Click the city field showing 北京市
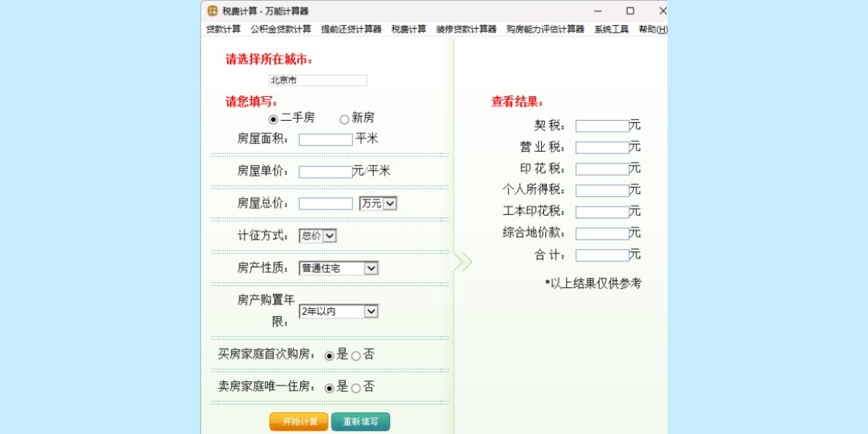The height and width of the screenshot is (434, 868). [318, 80]
